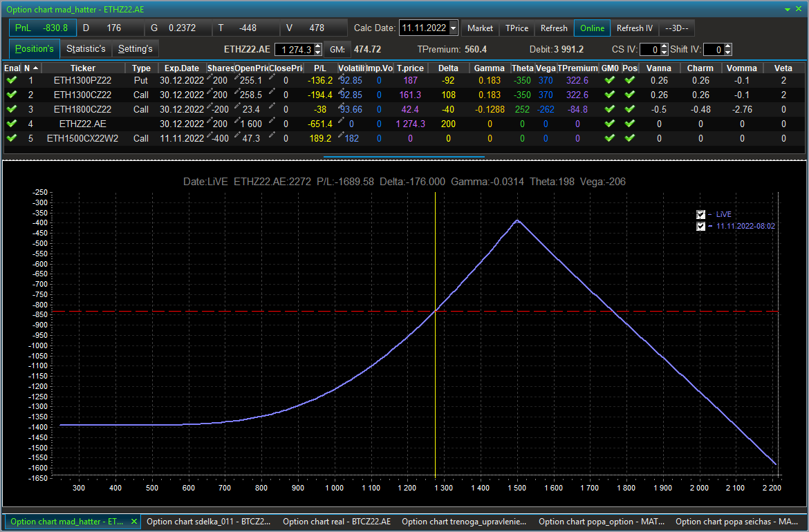Switch to the Setting's tab
Image resolution: width=809 pixels, height=532 pixels.
pyautogui.click(x=135, y=49)
